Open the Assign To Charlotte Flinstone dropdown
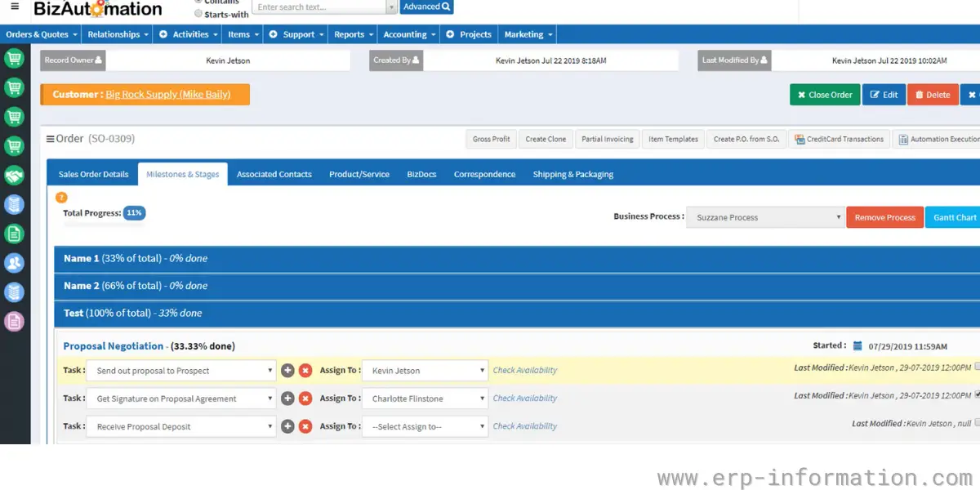Image resolution: width=980 pixels, height=490 pixels. point(425,399)
